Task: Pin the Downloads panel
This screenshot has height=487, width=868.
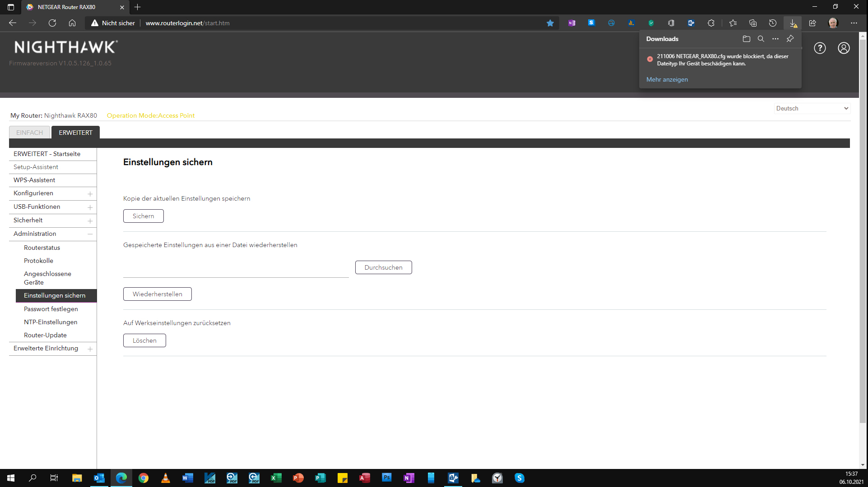Action: [790, 39]
